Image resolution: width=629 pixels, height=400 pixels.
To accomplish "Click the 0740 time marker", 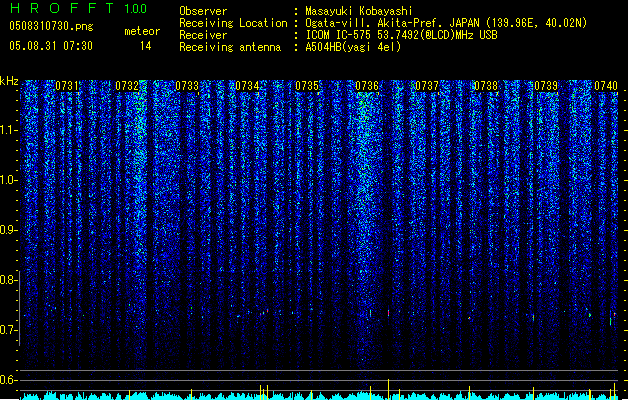I will (x=606, y=86).
